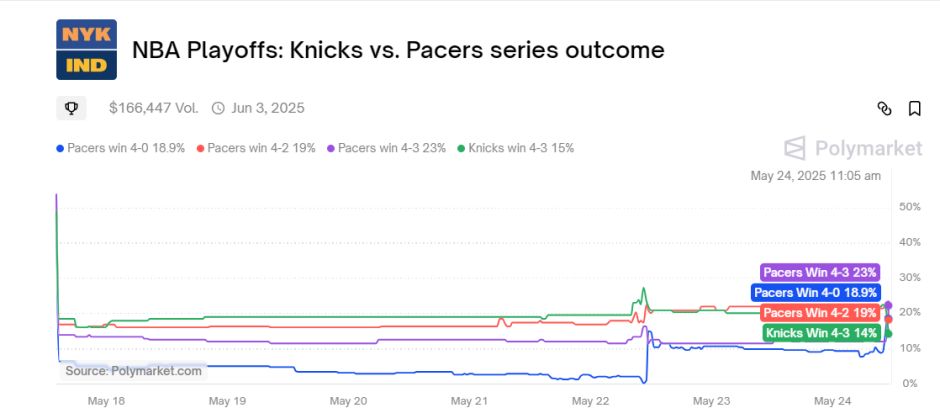The height and width of the screenshot is (408, 940).
Task: Click the clock icon next to Jun 3, 2025
Action: tap(219, 108)
